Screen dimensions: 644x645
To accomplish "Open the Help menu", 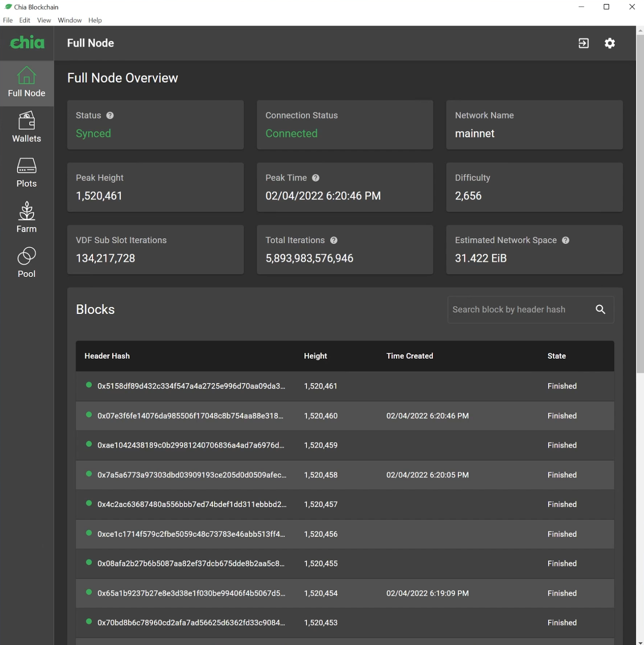I will (x=95, y=20).
